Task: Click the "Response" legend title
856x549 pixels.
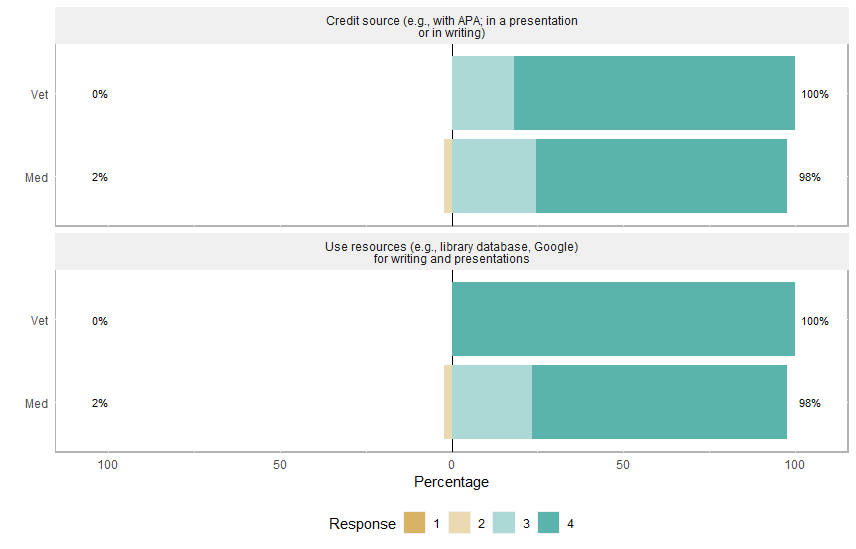Action: coord(362,524)
